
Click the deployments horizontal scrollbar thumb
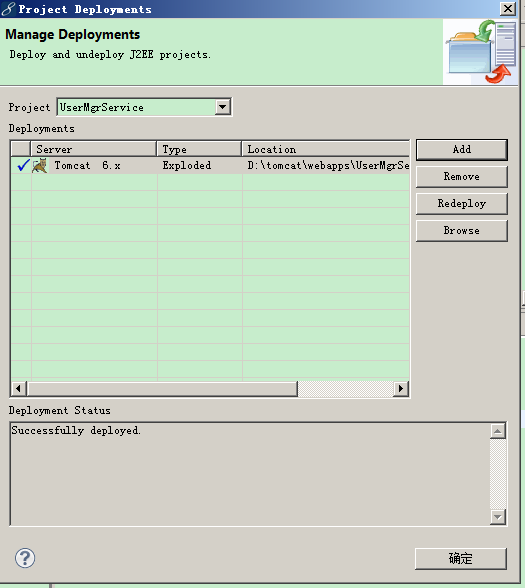(162, 388)
